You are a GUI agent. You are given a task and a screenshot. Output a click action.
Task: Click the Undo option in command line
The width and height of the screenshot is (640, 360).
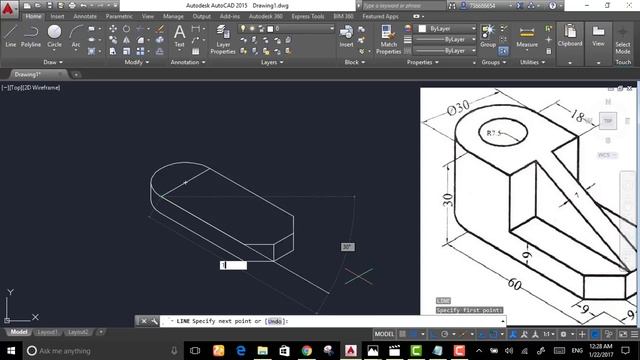point(274,321)
